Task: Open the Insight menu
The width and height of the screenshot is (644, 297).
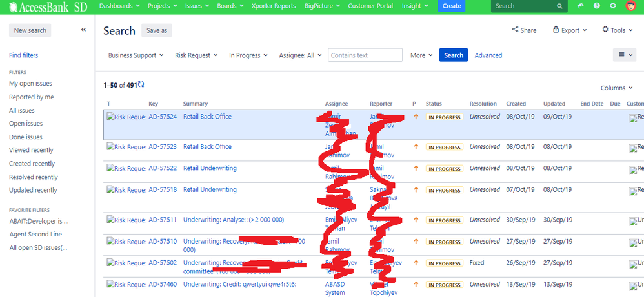Action: 415,6
